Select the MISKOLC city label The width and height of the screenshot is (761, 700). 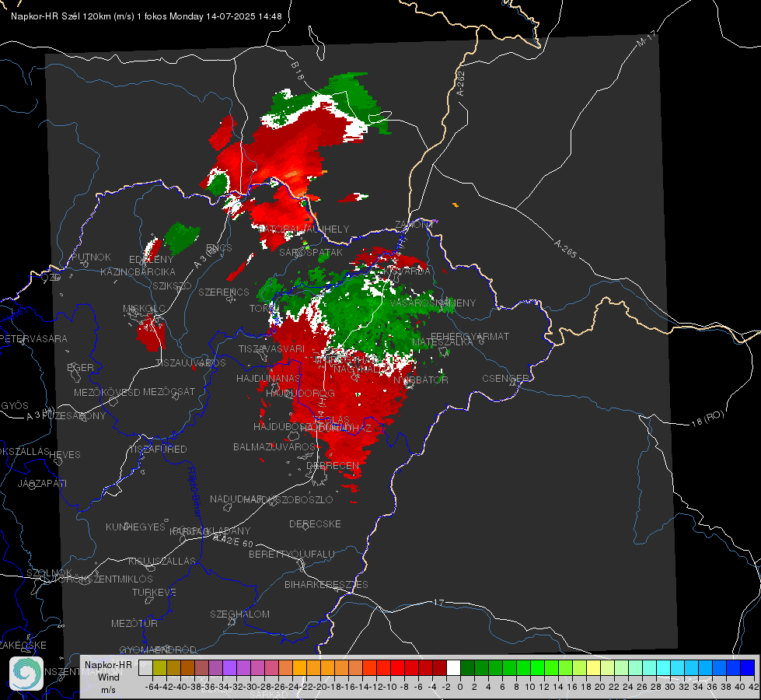[144, 309]
